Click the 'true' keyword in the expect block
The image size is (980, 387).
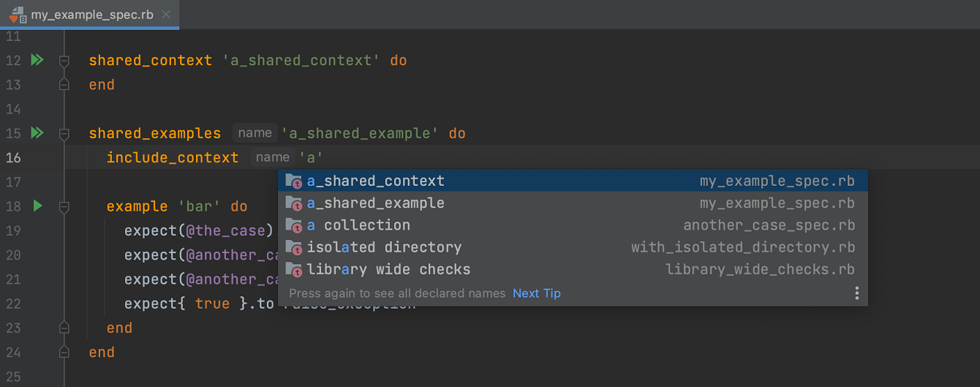[x=213, y=304]
